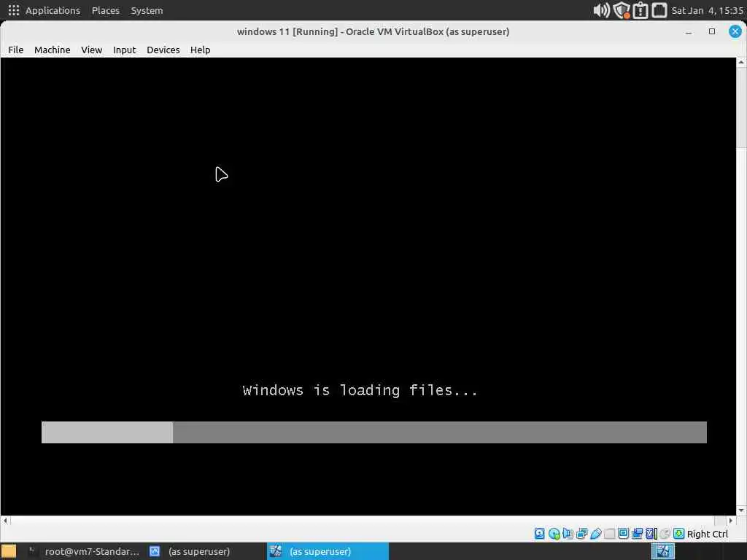The width and height of the screenshot is (747, 560).
Task: Open the Devices menu
Action: pos(163,50)
